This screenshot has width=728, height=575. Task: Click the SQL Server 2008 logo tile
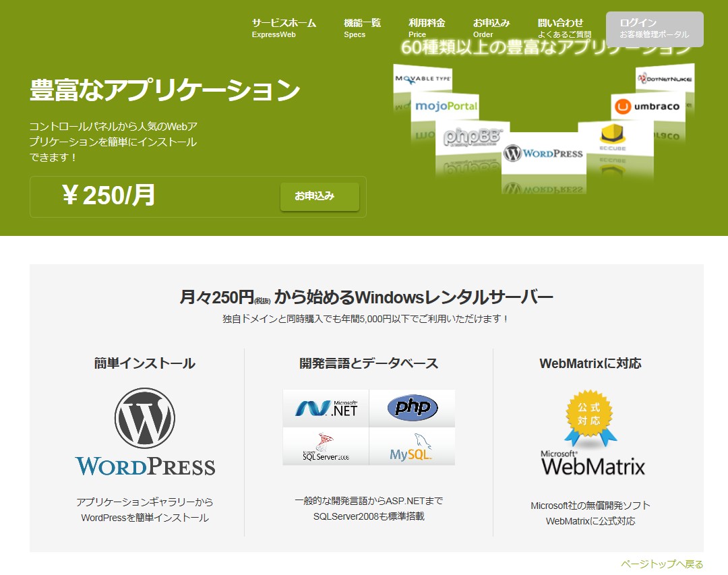point(326,446)
